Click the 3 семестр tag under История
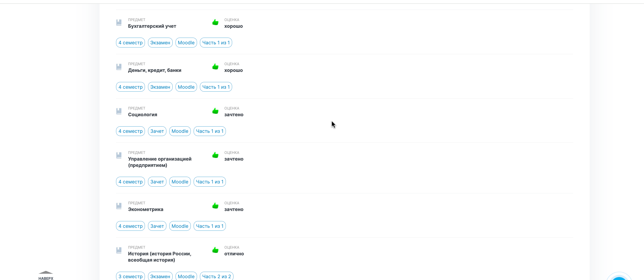 [130, 276]
